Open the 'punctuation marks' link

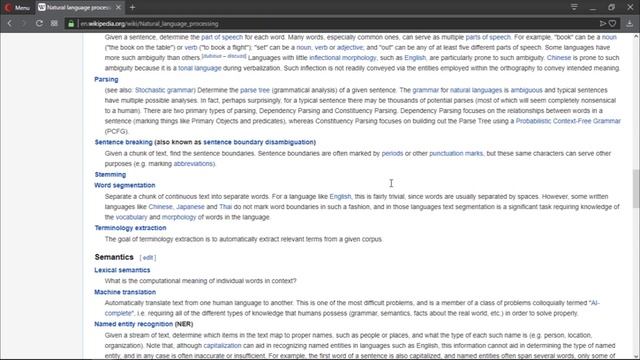[456, 153]
